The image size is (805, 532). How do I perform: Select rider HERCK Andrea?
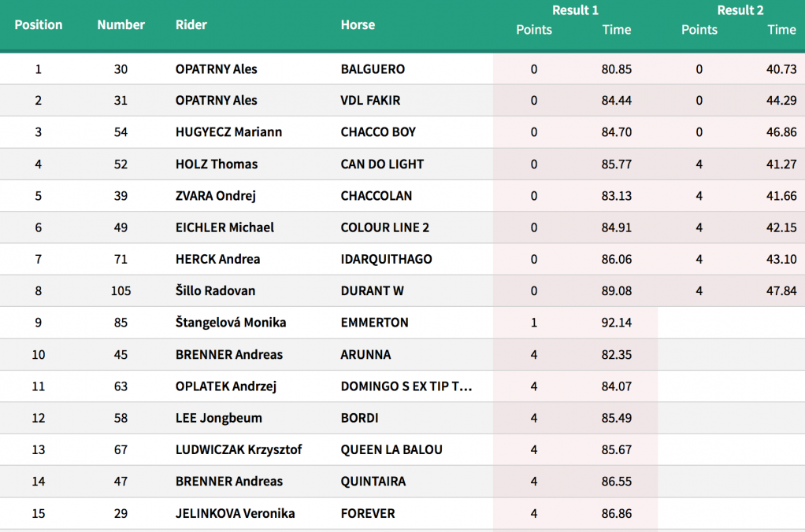point(217,259)
